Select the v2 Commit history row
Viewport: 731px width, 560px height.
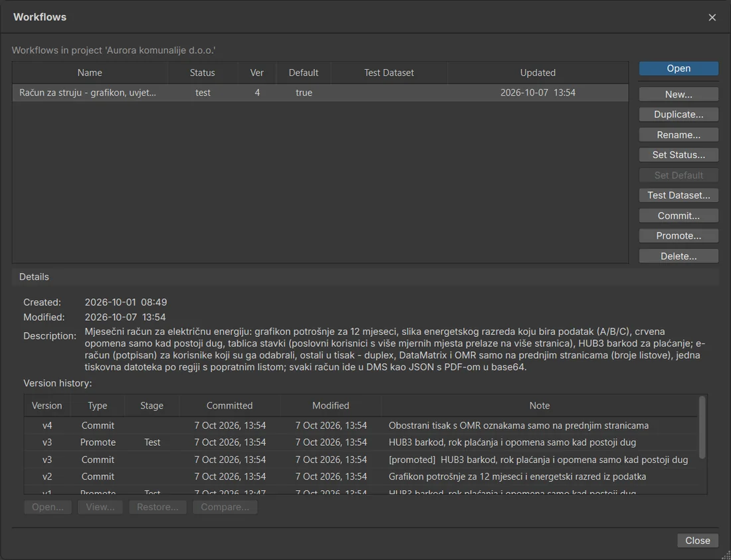pos(361,476)
